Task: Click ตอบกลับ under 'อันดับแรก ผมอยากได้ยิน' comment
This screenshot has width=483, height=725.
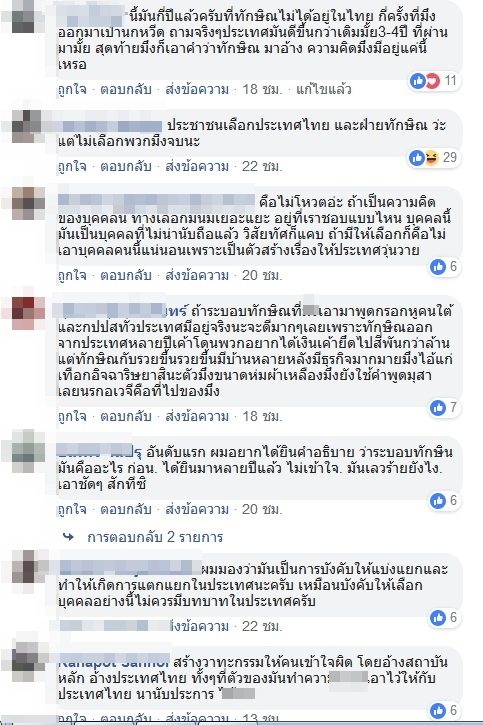Action: click(x=126, y=509)
